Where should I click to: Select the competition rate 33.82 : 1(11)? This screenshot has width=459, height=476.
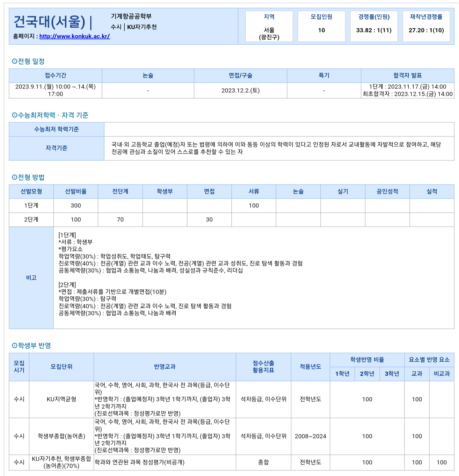coord(374,31)
